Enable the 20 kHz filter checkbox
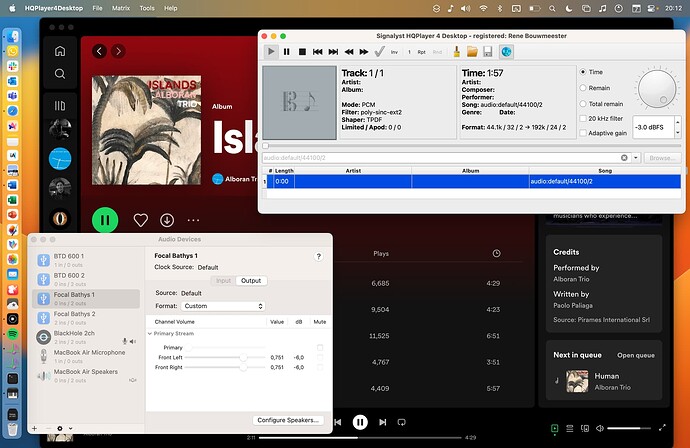The width and height of the screenshot is (690, 448). point(583,118)
